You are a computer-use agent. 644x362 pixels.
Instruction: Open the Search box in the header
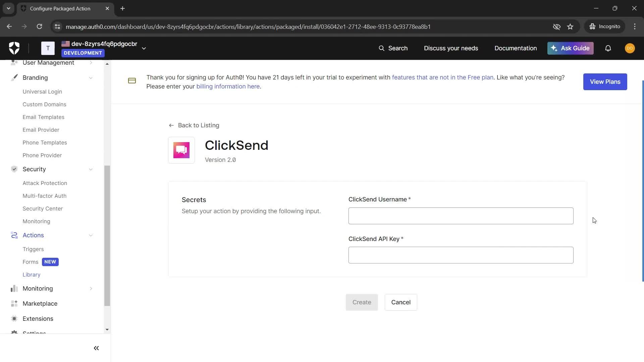[393, 48]
